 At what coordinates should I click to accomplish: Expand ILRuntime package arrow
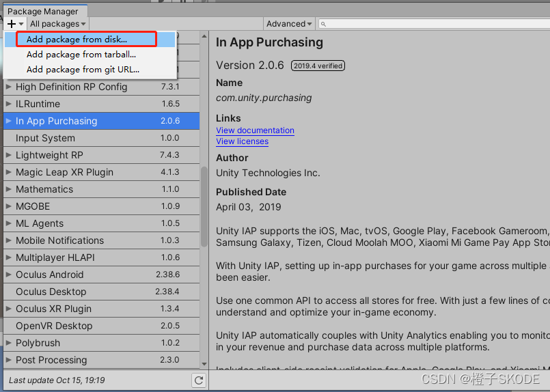(9, 104)
